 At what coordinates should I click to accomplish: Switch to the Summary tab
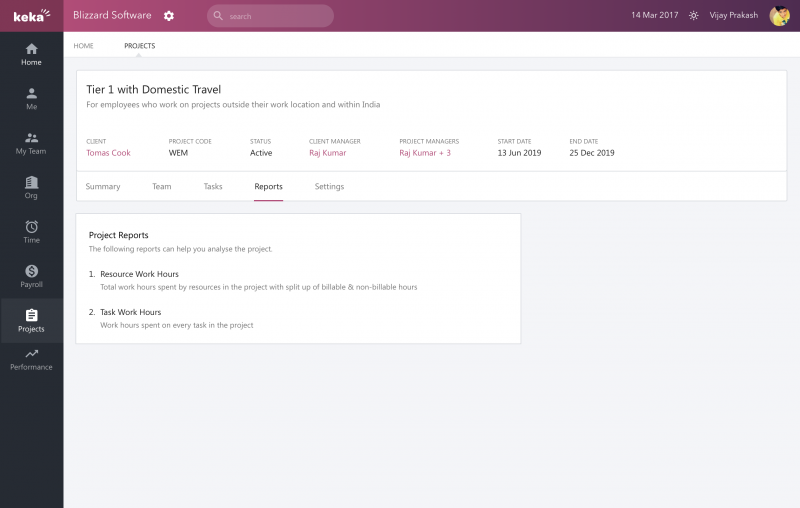103,187
